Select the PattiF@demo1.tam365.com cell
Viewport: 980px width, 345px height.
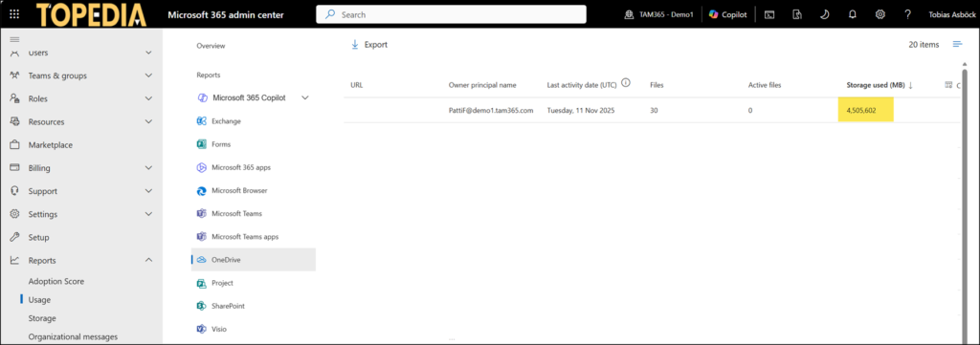coord(491,111)
